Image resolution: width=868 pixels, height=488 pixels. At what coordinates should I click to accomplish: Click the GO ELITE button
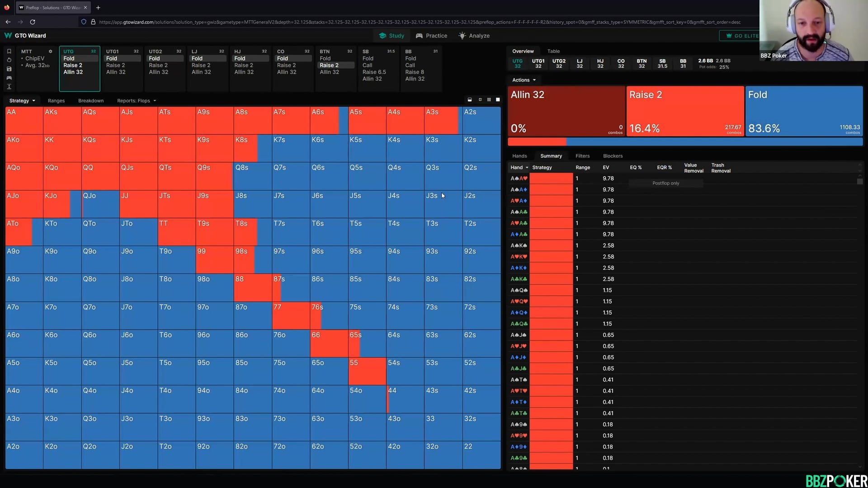pyautogui.click(x=741, y=36)
